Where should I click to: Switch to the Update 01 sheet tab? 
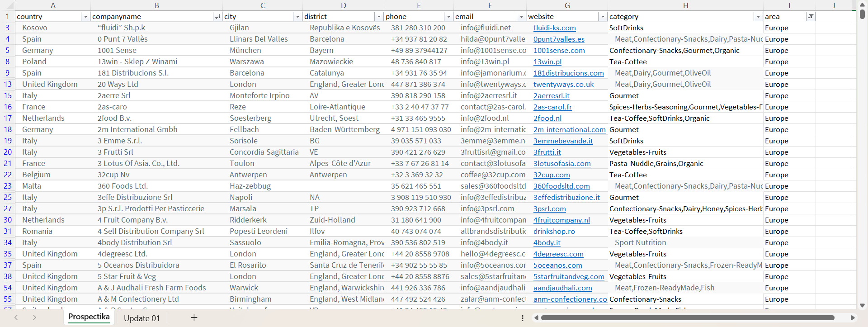[142, 318]
